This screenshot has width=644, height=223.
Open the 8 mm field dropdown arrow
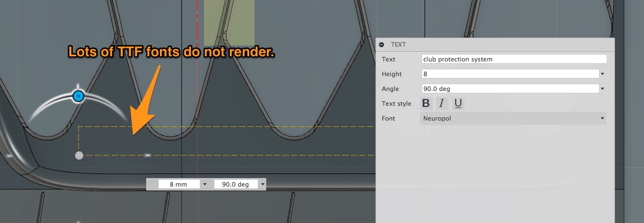(x=205, y=184)
